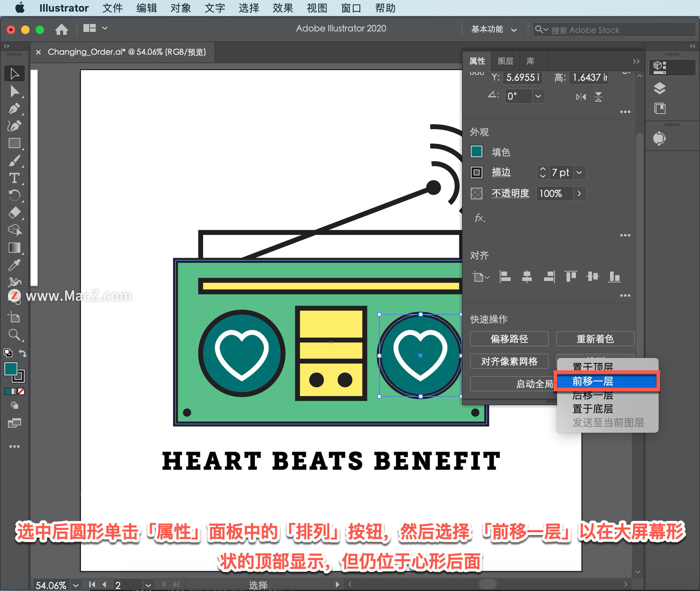Expand more Appearance options
Viewport: 700px width, 591px height.
625,235
